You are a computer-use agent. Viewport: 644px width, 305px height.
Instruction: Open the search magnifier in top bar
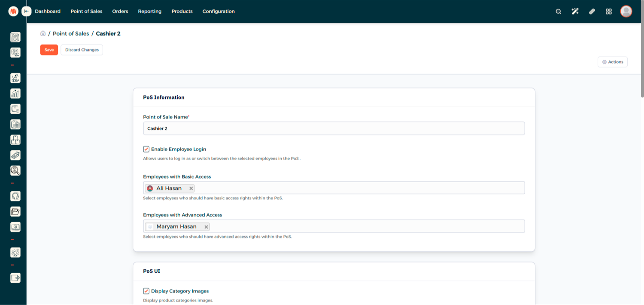pyautogui.click(x=558, y=12)
